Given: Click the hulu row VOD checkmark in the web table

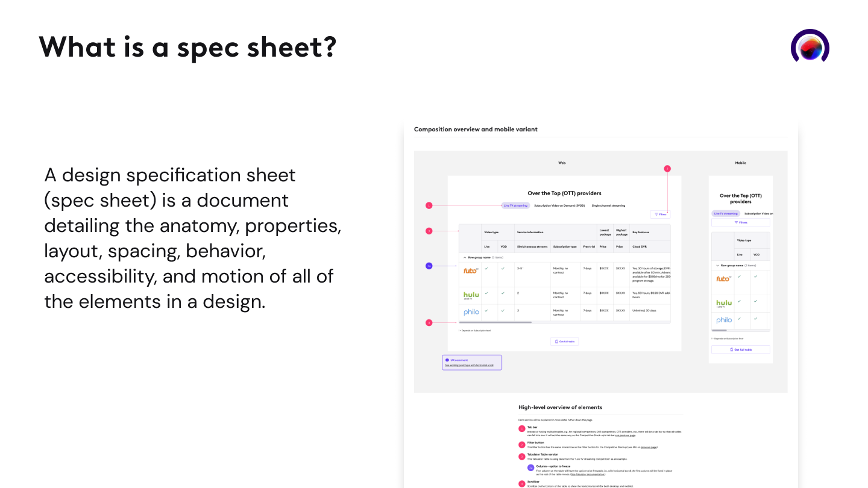Looking at the screenshot, I should click(502, 293).
